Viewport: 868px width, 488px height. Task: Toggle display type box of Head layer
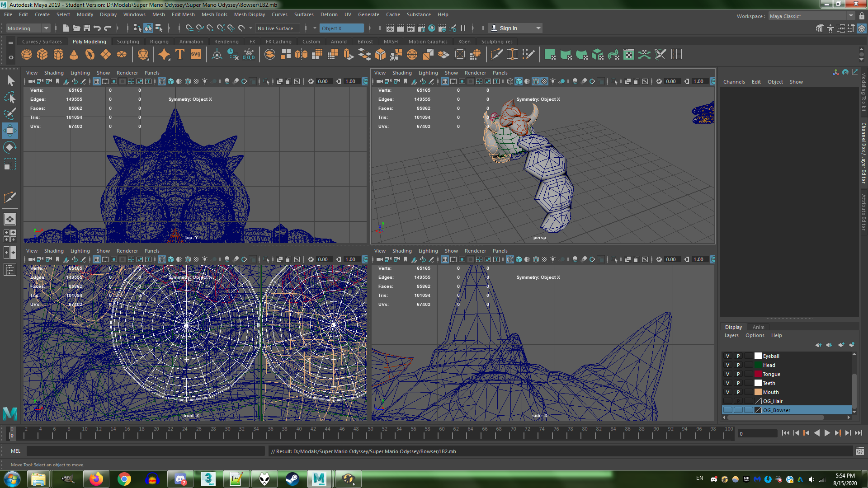click(x=749, y=365)
